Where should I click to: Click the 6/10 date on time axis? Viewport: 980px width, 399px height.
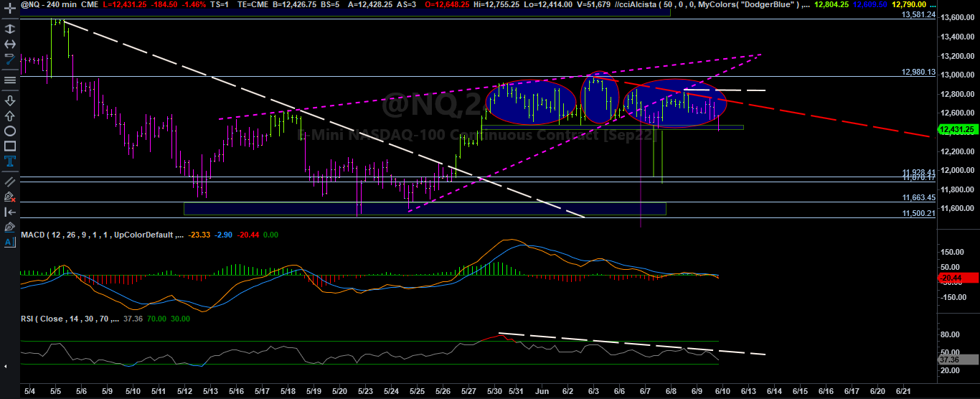coord(722,392)
